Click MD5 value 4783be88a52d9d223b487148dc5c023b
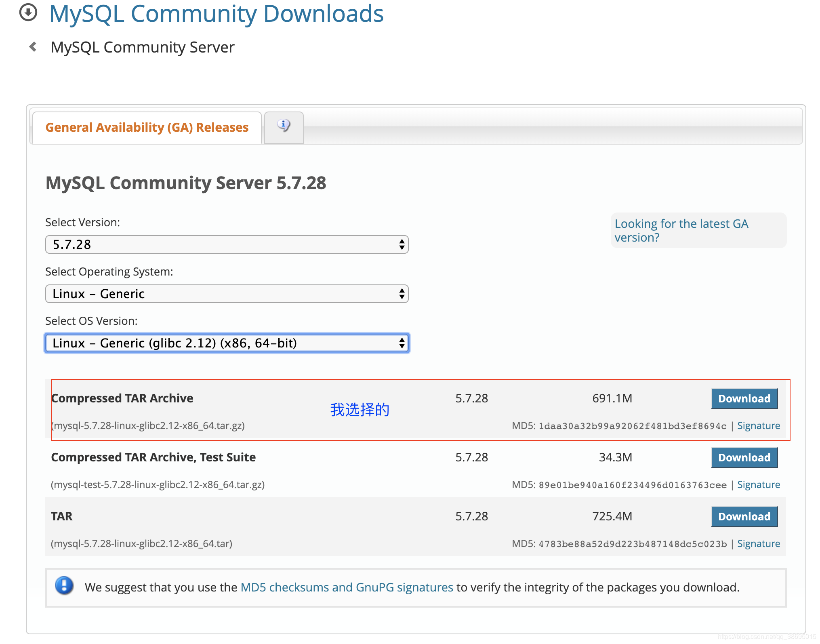 (633, 544)
